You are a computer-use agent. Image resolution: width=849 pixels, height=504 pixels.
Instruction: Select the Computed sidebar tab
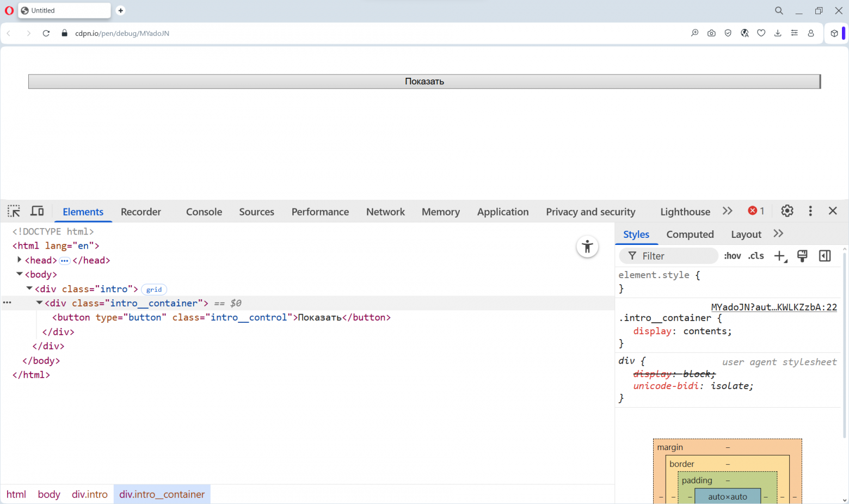pos(690,235)
